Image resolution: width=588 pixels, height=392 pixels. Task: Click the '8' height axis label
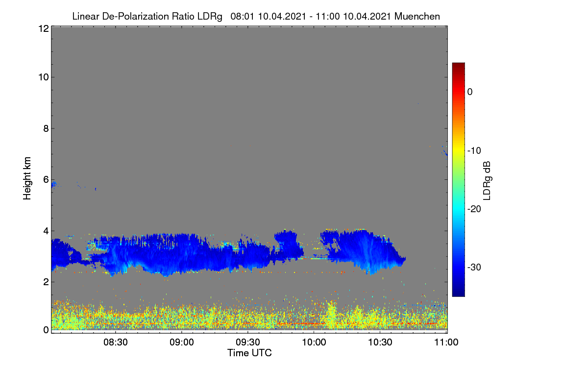(46, 128)
